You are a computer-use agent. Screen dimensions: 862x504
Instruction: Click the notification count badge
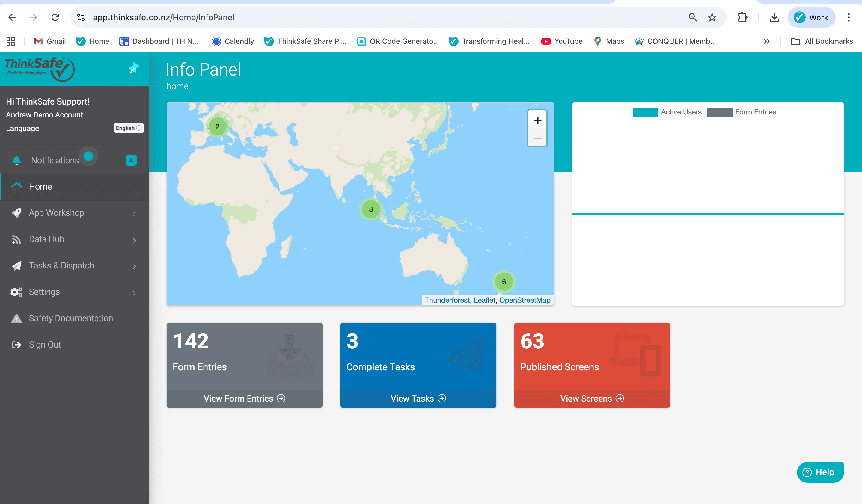coord(131,160)
